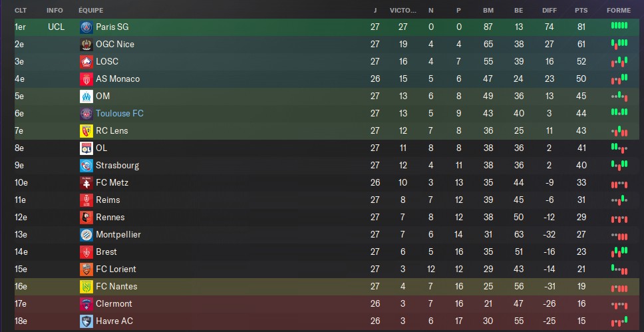Open the Toulouse FC team link
This screenshot has width=644, height=332.
[120, 113]
